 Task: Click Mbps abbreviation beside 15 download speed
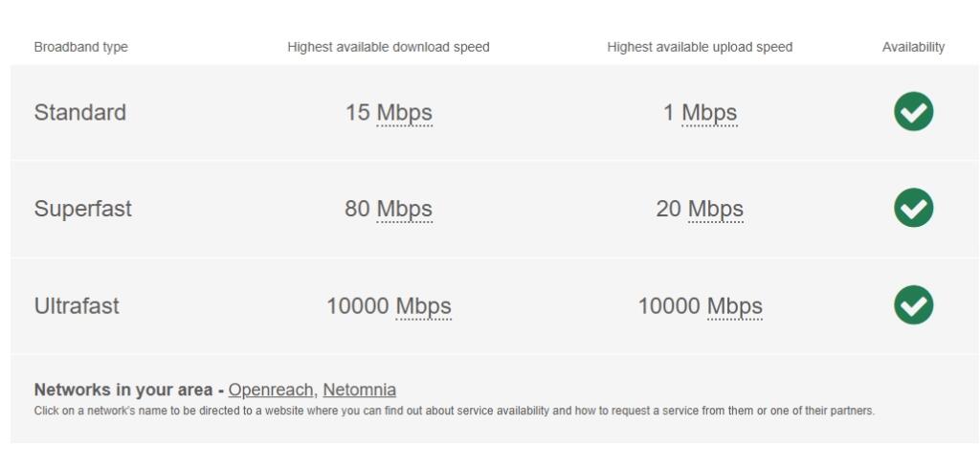[x=405, y=113]
